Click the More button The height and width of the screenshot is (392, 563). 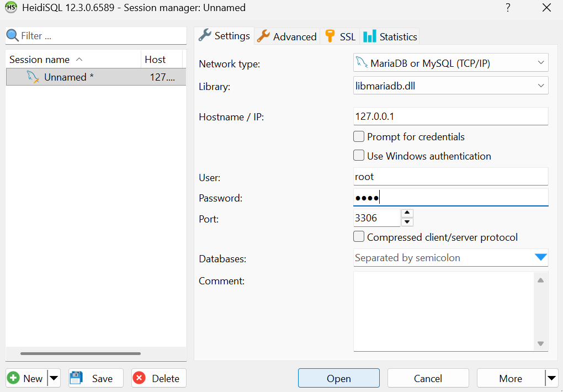click(511, 378)
